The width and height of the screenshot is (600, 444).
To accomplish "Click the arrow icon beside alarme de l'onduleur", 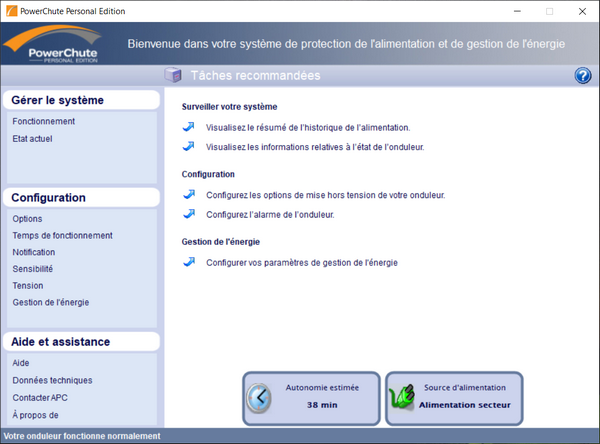I will tap(189, 214).
